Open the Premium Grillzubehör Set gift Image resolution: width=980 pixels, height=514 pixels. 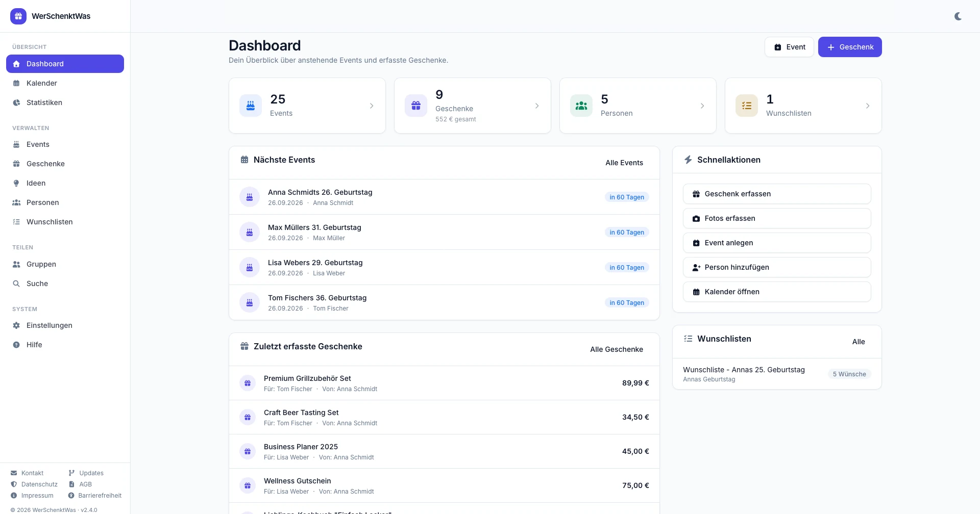[444, 383]
